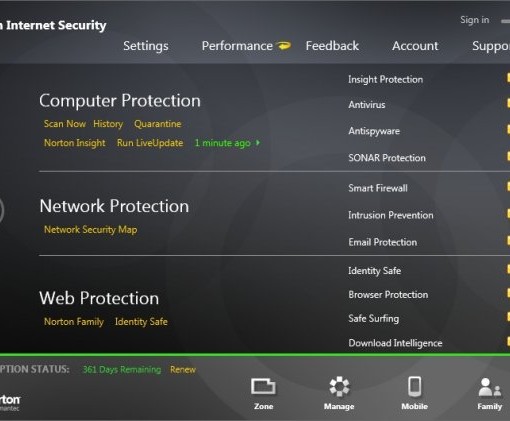Open Network Security Map link
The image size is (510, 421).
(90, 230)
